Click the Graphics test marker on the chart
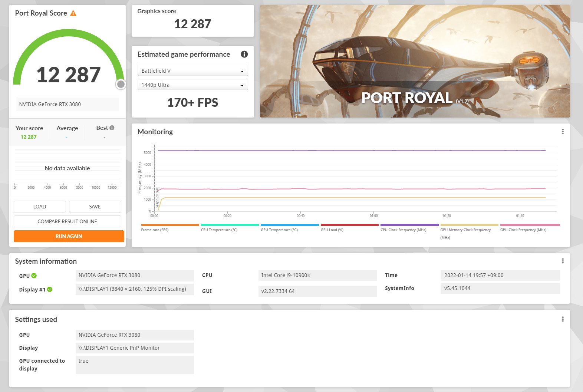Viewport: 583px width, 392px height. point(157,197)
